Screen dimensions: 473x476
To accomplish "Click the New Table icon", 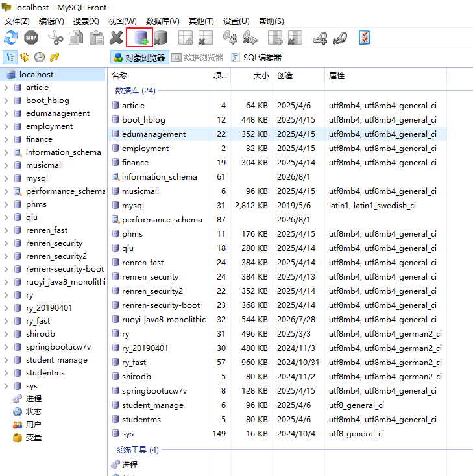I will pyautogui.click(x=186, y=38).
